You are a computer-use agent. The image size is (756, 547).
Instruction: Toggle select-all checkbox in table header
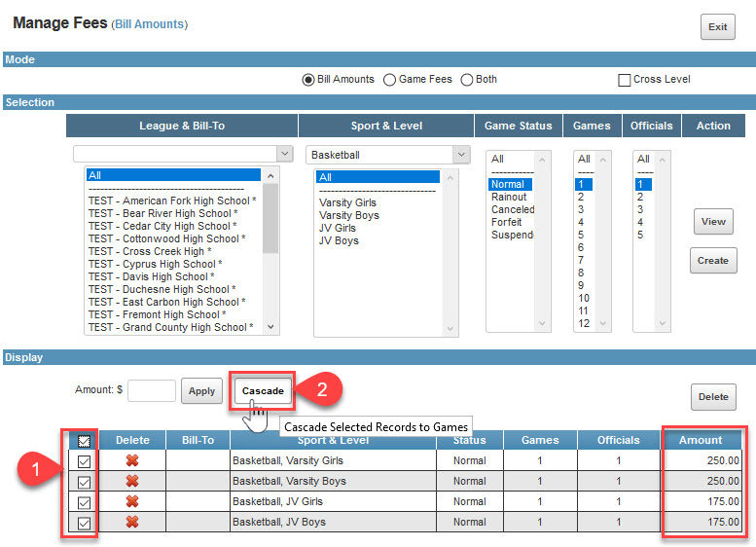[84, 441]
